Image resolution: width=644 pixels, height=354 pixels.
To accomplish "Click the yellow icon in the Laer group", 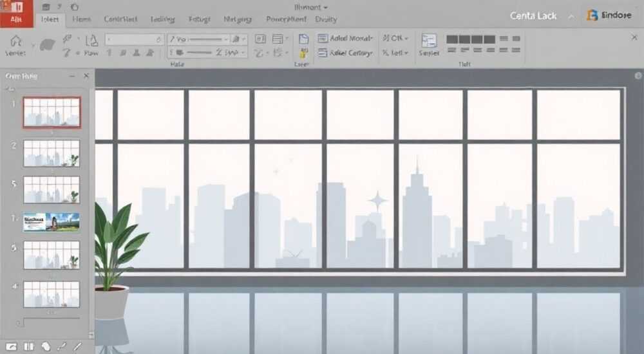I will pos(303,53).
